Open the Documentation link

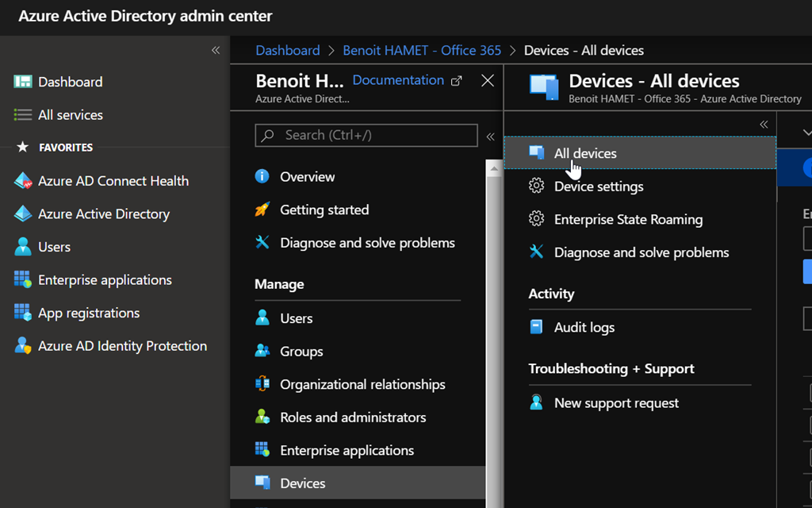click(x=398, y=80)
